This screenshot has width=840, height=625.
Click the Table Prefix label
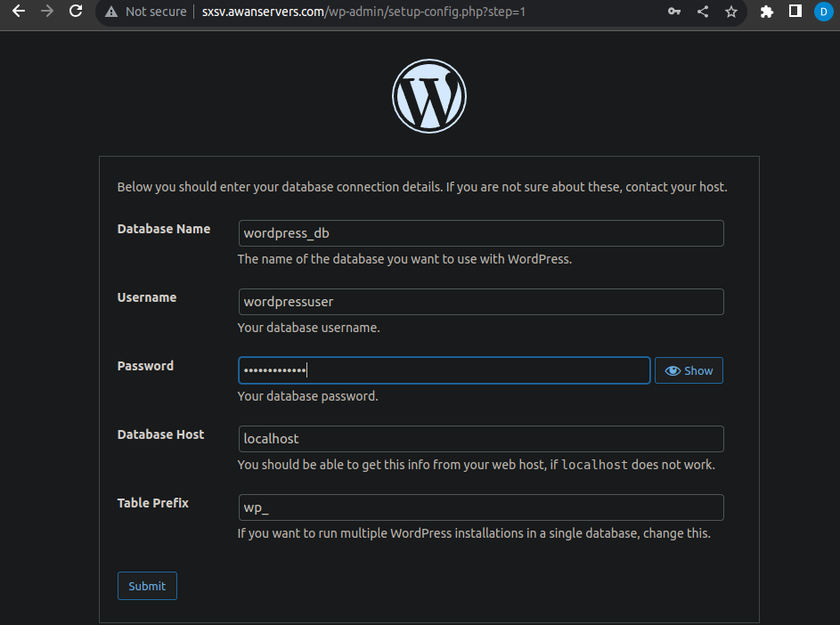[x=153, y=503]
